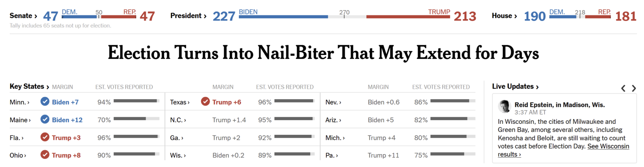This screenshot has width=644, height=167.
Task: Click Reid Epstein's profile photo
Action: pos(504,106)
